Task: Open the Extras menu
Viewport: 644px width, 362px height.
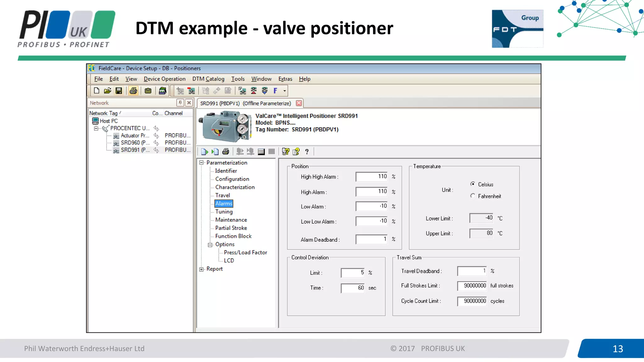Action: point(285,79)
